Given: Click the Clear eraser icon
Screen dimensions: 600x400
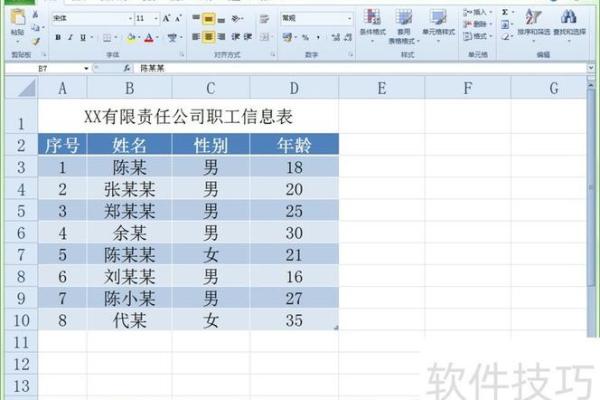Looking at the screenshot, I should point(505,37).
